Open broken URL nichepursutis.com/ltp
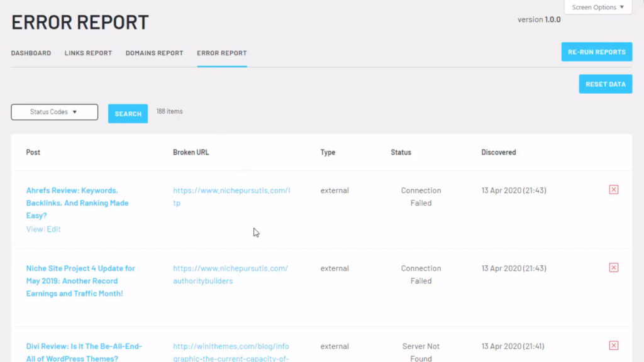This screenshot has height=362, width=644. pos(231,197)
